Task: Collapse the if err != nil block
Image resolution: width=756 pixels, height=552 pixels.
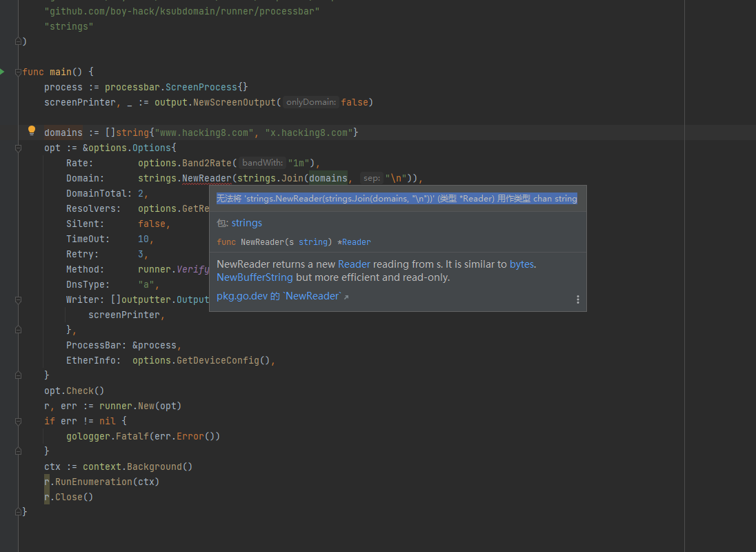Action: [17, 421]
